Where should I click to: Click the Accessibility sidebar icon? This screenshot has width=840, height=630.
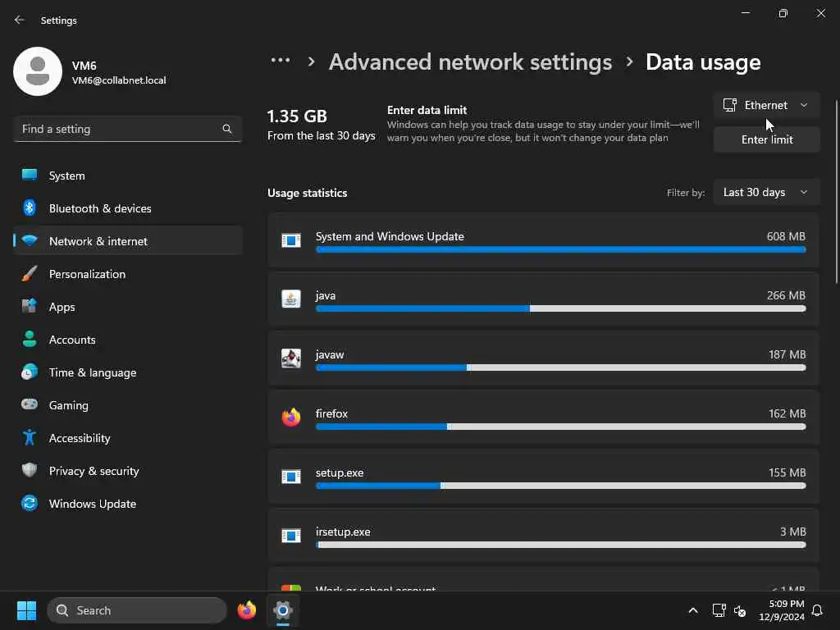click(x=30, y=438)
